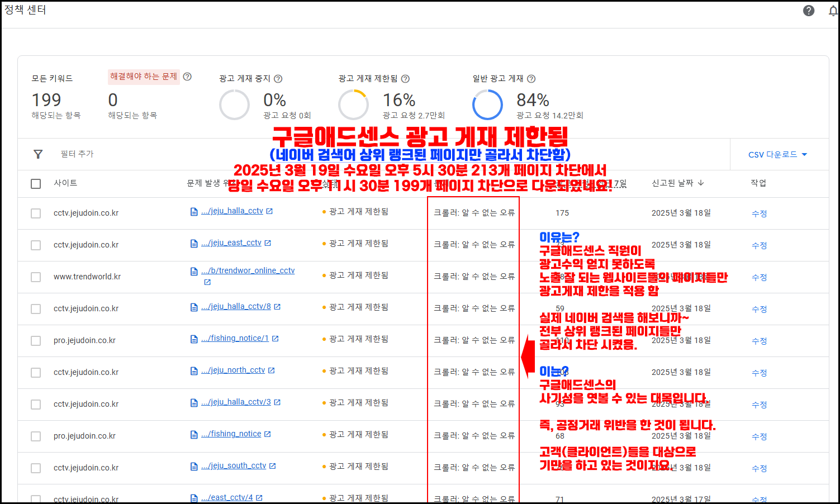This screenshot has width=840, height=504.
Task: Check the row for jeju_halla_cctv/8 page
Action: click(36, 309)
